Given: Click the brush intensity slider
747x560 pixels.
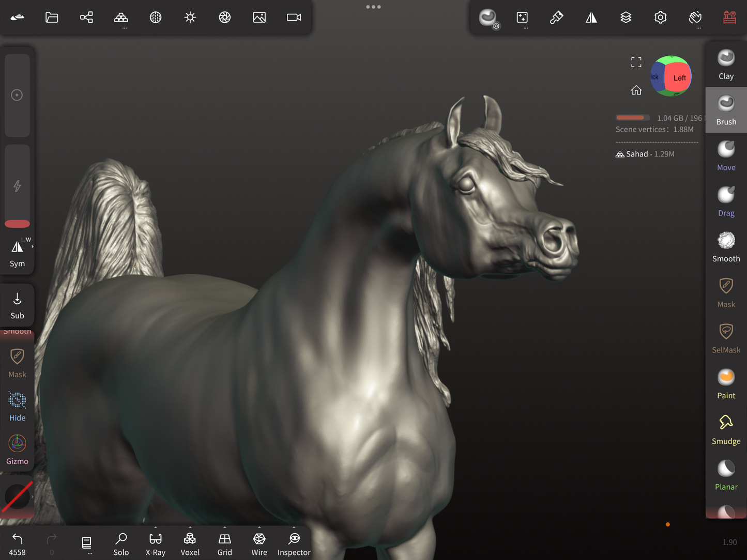Looking at the screenshot, I should tap(17, 186).
